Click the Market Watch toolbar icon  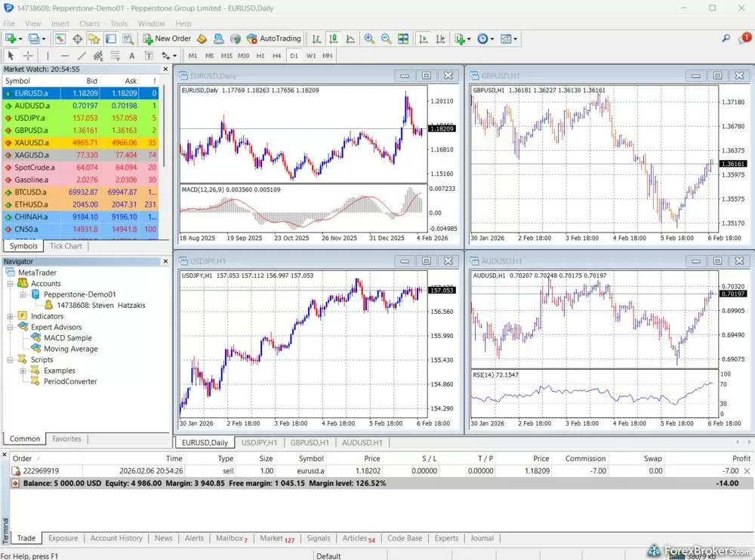[59, 38]
